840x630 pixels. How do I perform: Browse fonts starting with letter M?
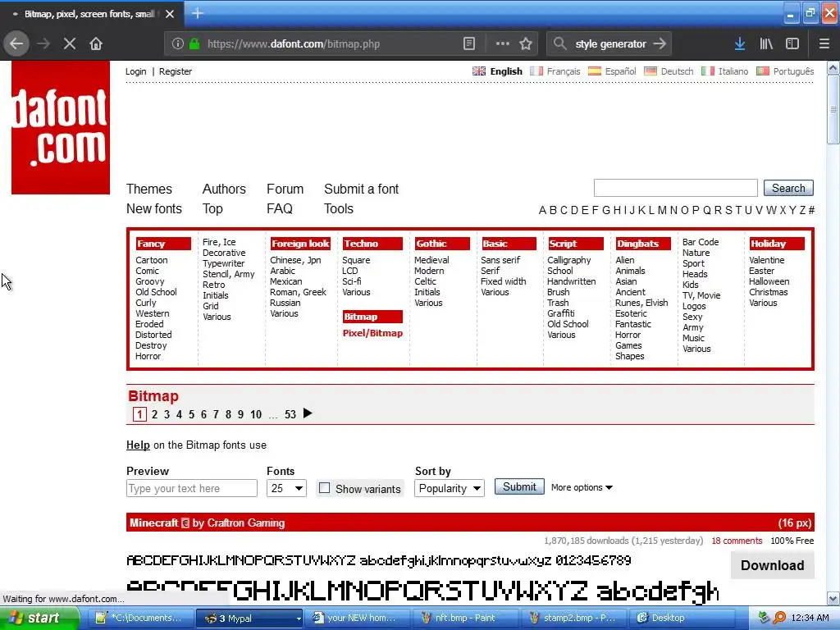pos(662,210)
